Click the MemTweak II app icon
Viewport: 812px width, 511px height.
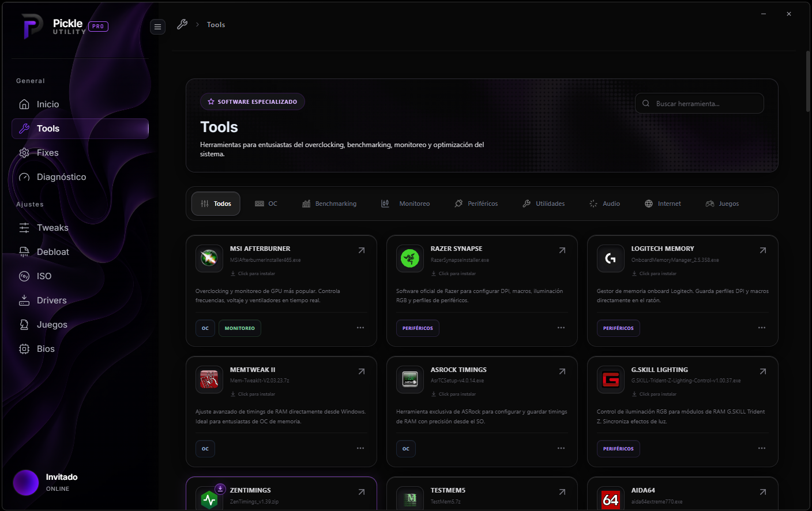pyautogui.click(x=209, y=380)
